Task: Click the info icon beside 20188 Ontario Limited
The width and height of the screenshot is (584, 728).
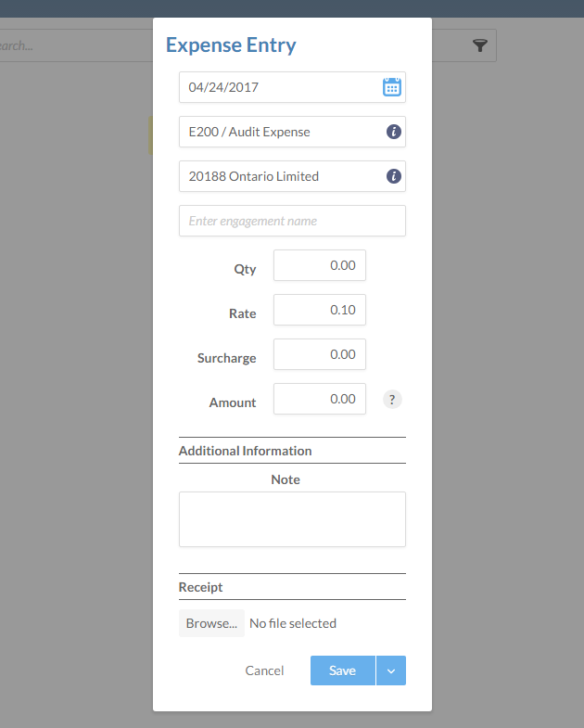Action: [393, 176]
